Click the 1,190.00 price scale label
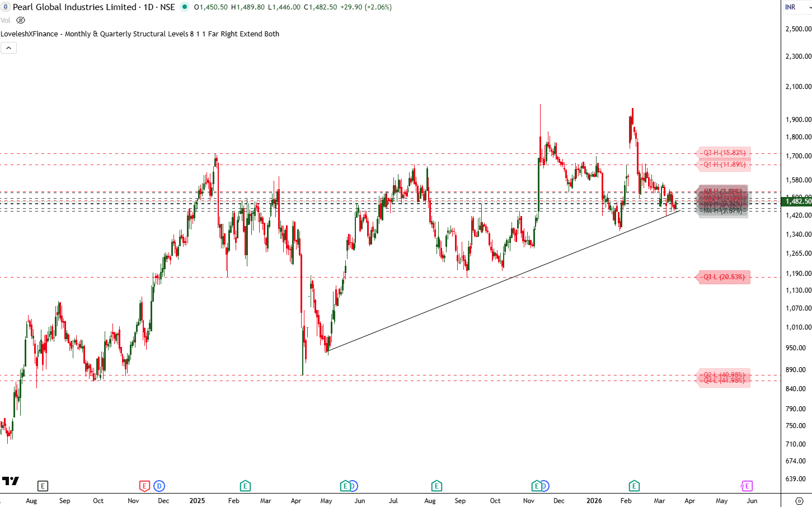 pos(799,274)
